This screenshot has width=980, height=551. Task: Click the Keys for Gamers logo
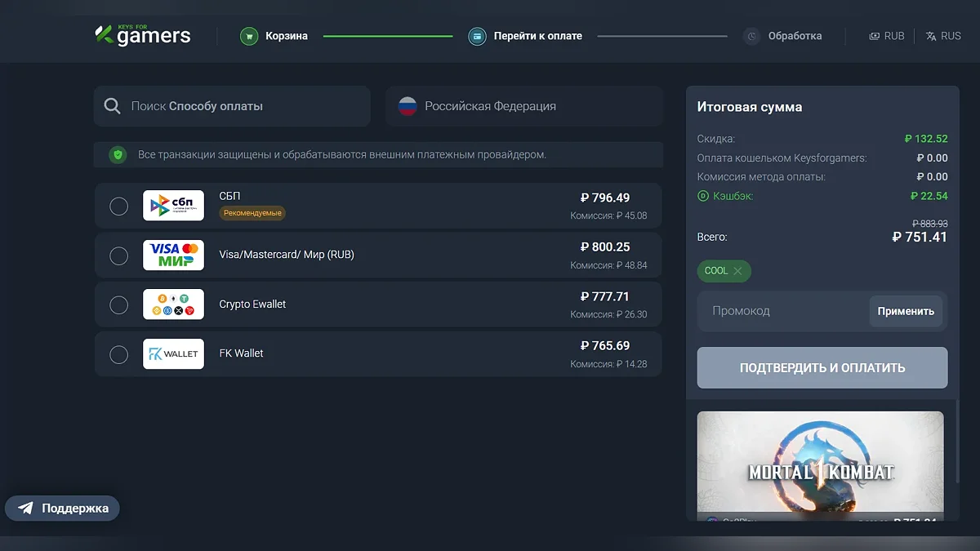coord(142,34)
